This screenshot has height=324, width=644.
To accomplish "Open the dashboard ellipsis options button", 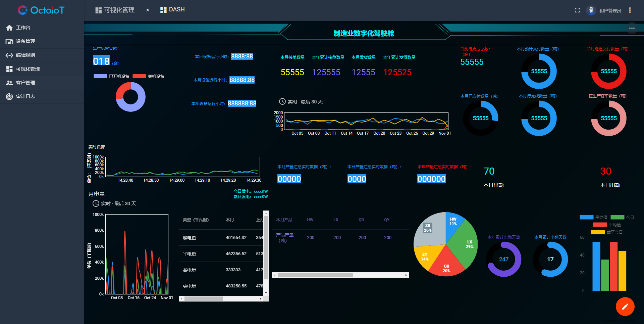I will [632, 28].
